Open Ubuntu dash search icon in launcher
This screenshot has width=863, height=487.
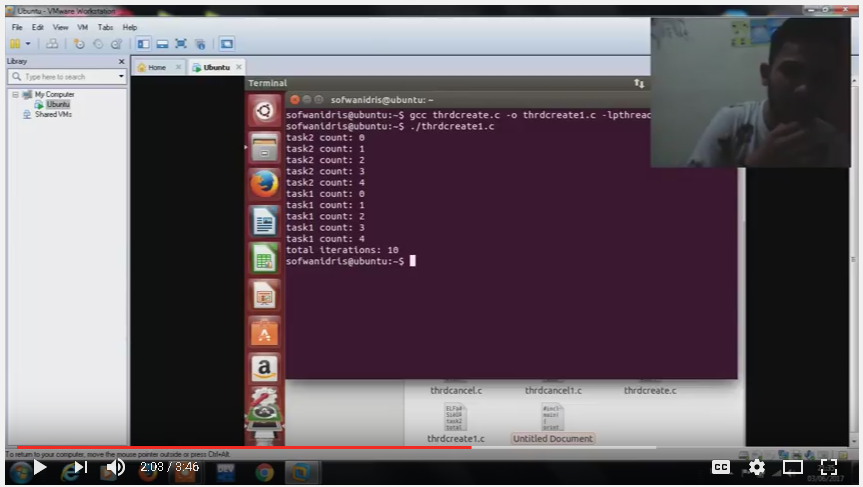pyautogui.click(x=264, y=111)
